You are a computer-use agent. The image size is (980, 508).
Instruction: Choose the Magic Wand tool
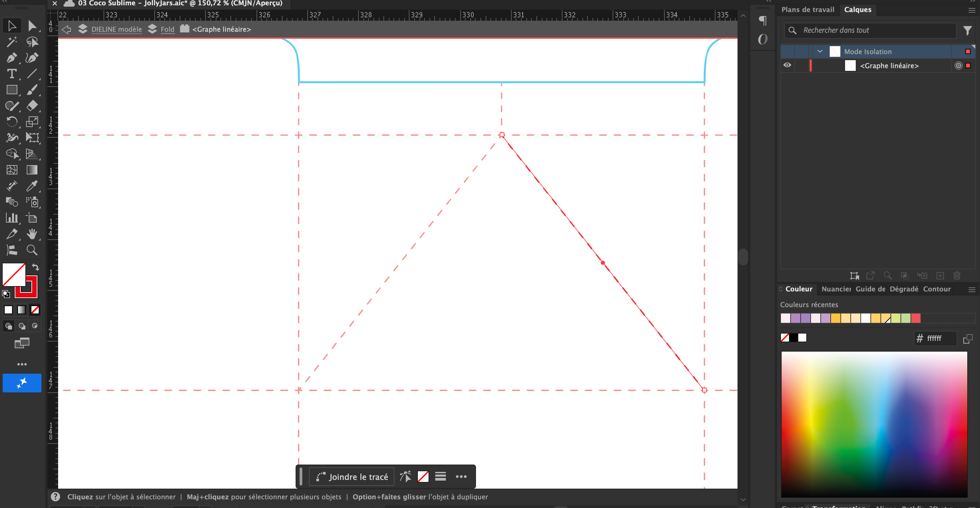point(11,41)
